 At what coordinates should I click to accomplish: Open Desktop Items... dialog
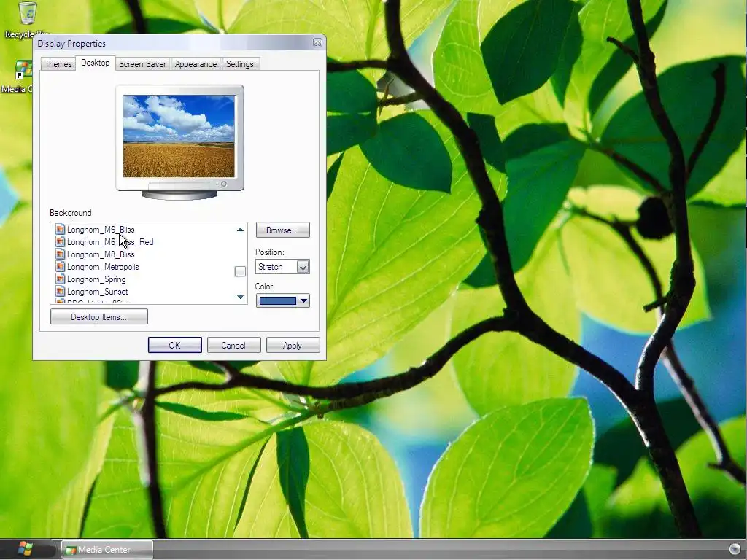tap(99, 316)
